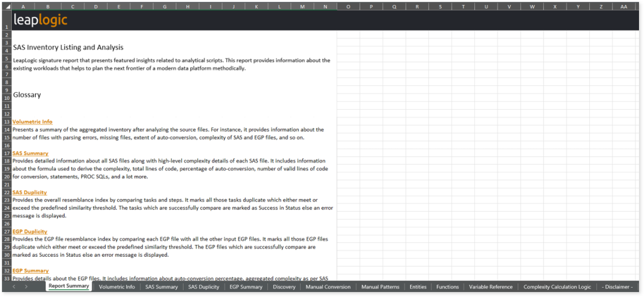Open the Volumetric Info glossary link

[x=32, y=122]
